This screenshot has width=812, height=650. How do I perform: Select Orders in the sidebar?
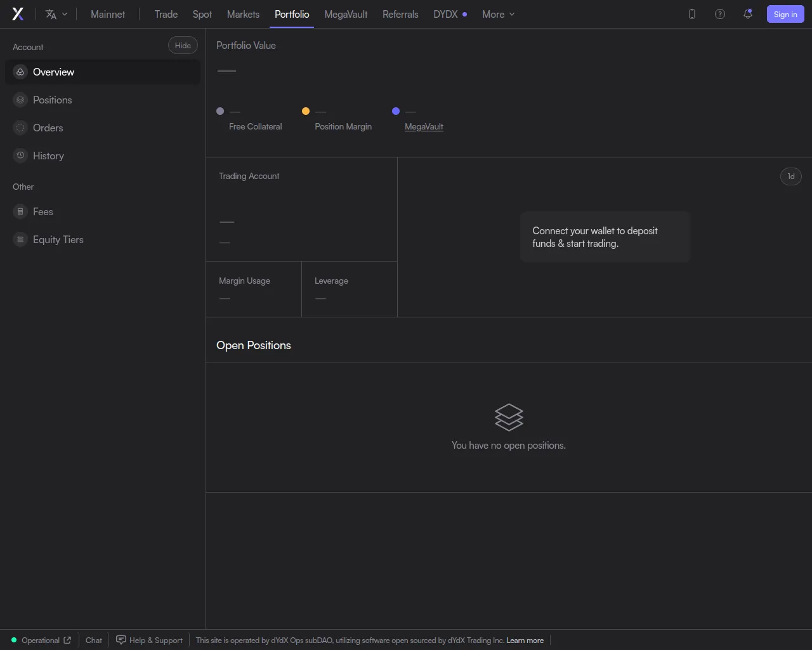pos(103,128)
